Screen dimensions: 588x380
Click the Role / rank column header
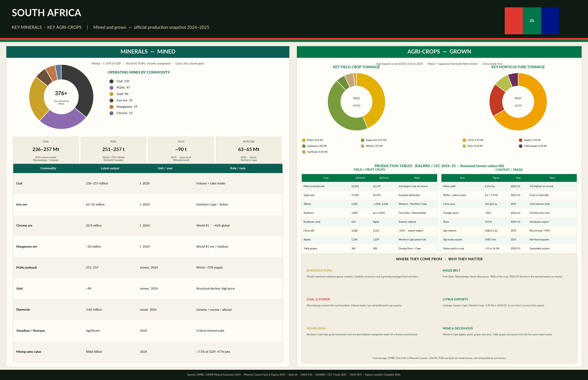238,168
